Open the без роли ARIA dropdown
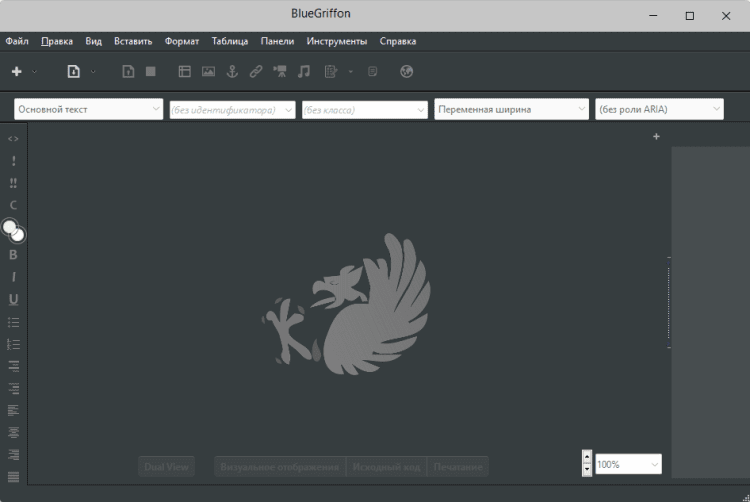This screenshot has height=502, width=750. tap(659, 109)
